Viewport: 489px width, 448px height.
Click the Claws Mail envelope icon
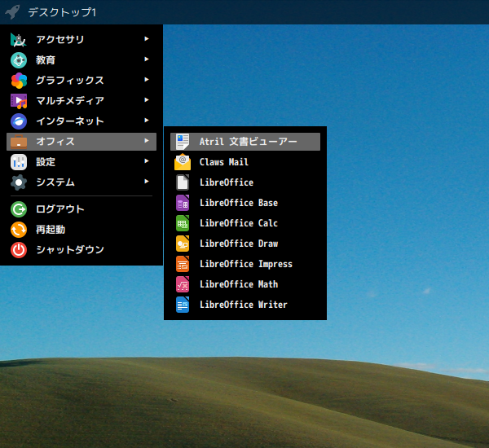183,162
